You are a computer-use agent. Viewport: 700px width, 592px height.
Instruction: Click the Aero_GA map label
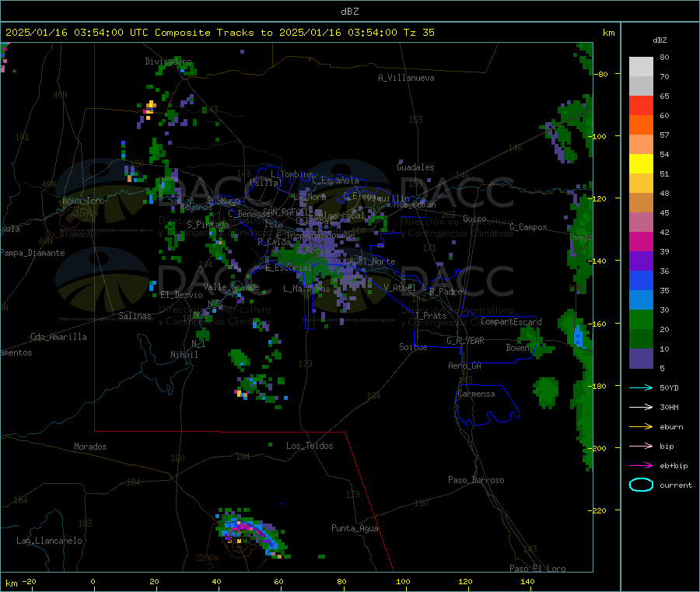click(465, 366)
